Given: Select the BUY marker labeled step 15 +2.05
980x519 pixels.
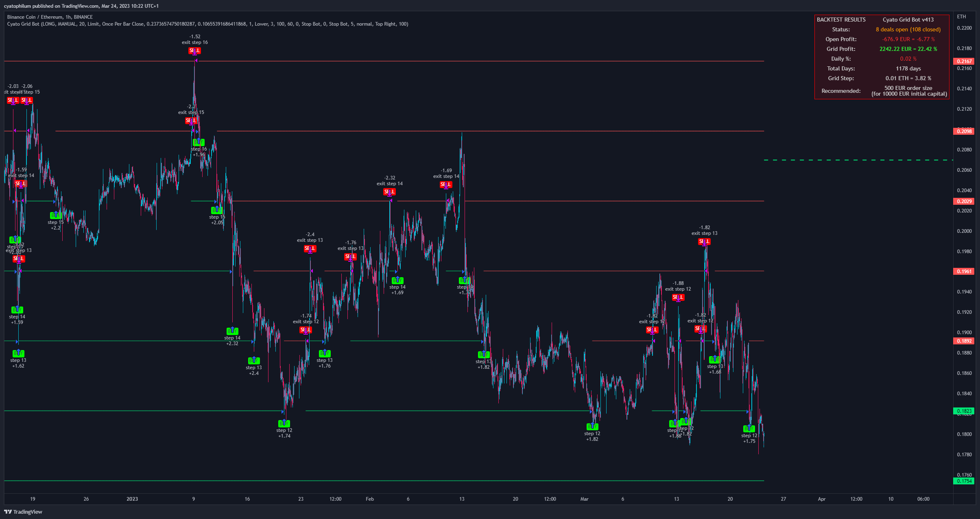Looking at the screenshot, I should [x=217, y=210].
